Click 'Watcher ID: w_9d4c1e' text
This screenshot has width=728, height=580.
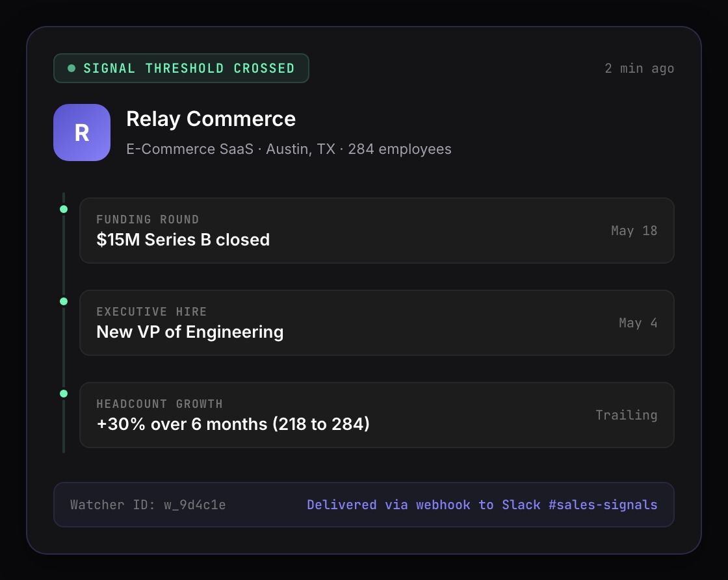(148, 505)
